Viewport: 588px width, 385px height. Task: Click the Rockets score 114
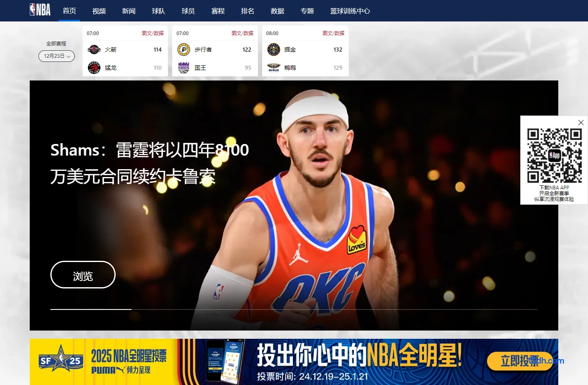(158, 50)
